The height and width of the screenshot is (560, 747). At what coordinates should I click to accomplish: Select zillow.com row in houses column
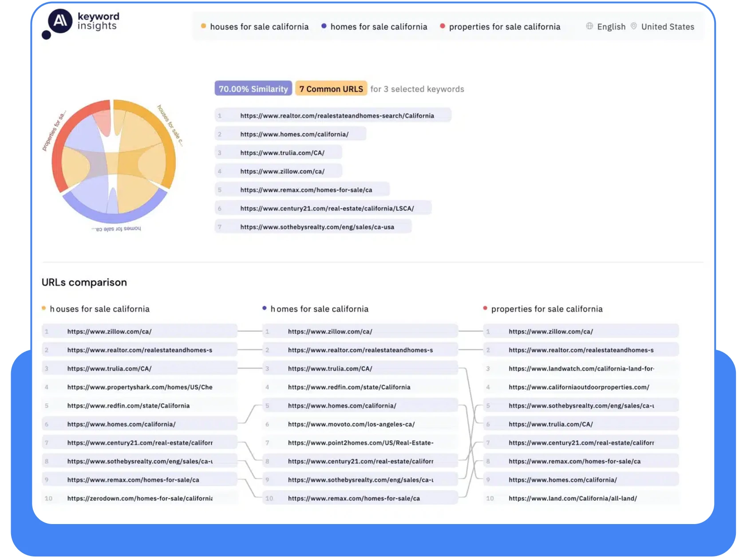(x=139, y=331)
